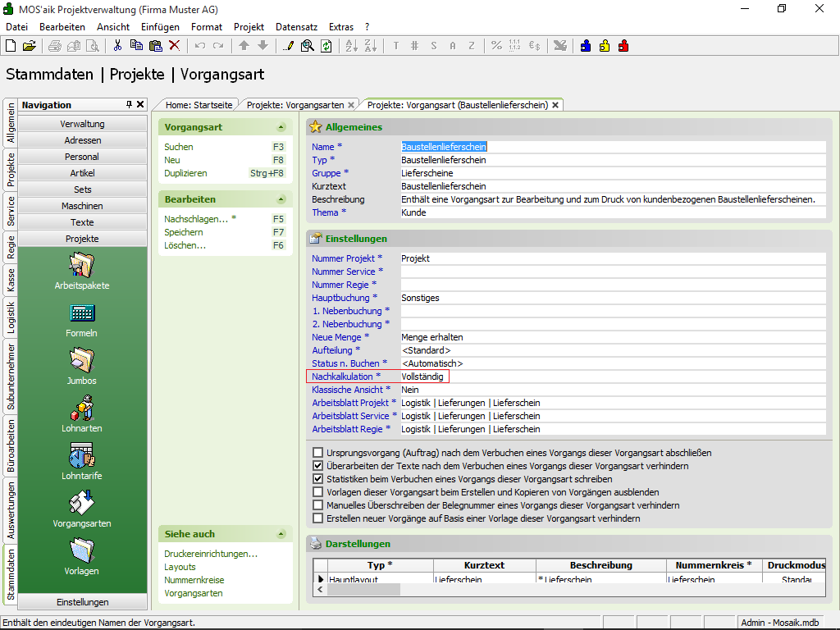
Task: Click the yellow figure toolbar icon
Action: [605, 46]
